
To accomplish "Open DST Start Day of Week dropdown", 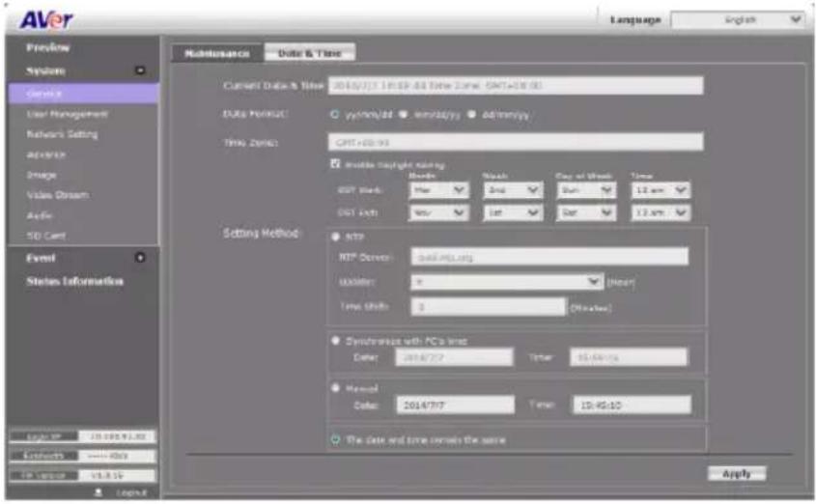I will pyautogui.click(x=586, y=190).
